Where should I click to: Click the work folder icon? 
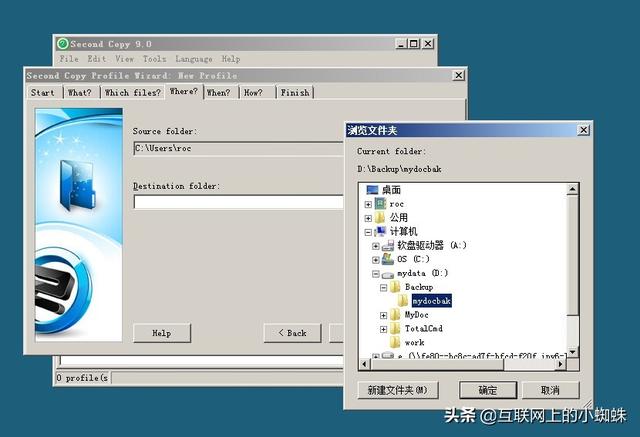395,342
